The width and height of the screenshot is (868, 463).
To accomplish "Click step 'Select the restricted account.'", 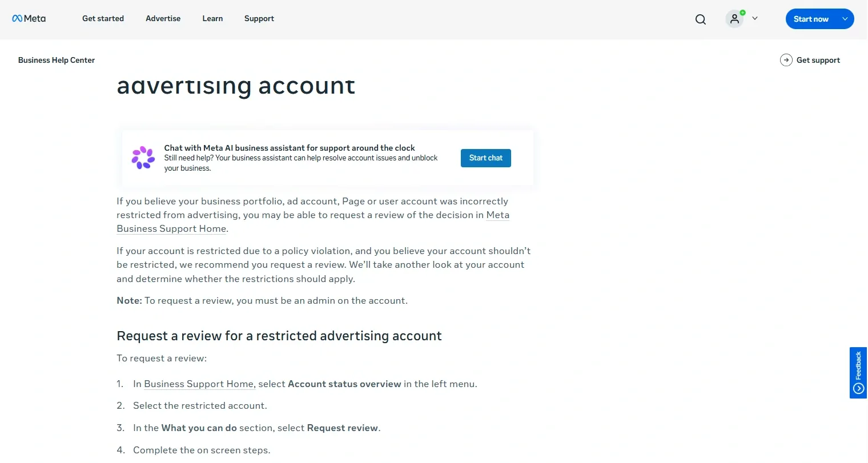I will 200,406.
